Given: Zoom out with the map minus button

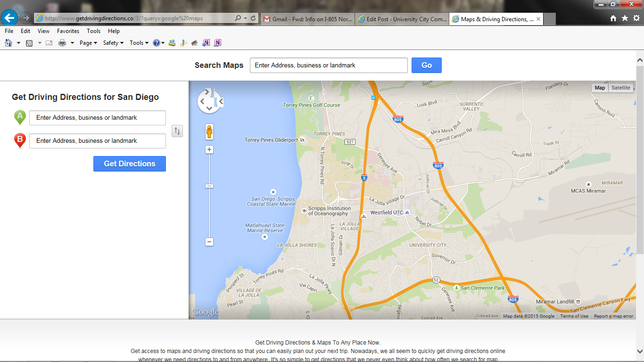Looking at the screenshot, I should [209, 242].
